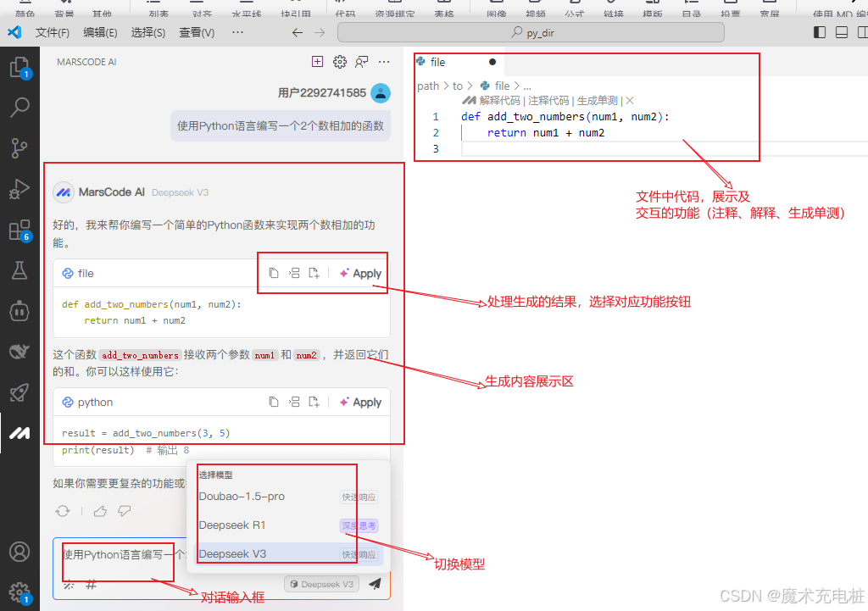Viewport: 868px width, 611px height.
Task: Open the Run and Debug view
Action: pyautogui.click(x=19, y=189)
